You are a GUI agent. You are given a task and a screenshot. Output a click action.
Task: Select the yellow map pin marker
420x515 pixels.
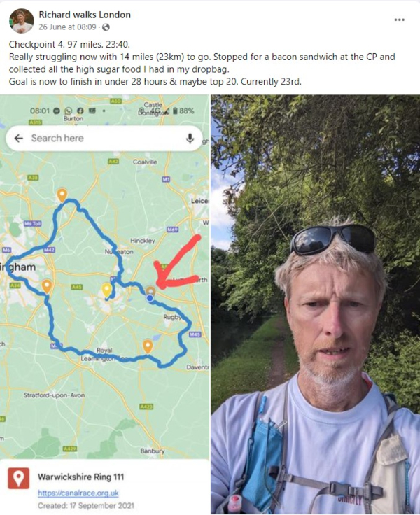point(106,291)
